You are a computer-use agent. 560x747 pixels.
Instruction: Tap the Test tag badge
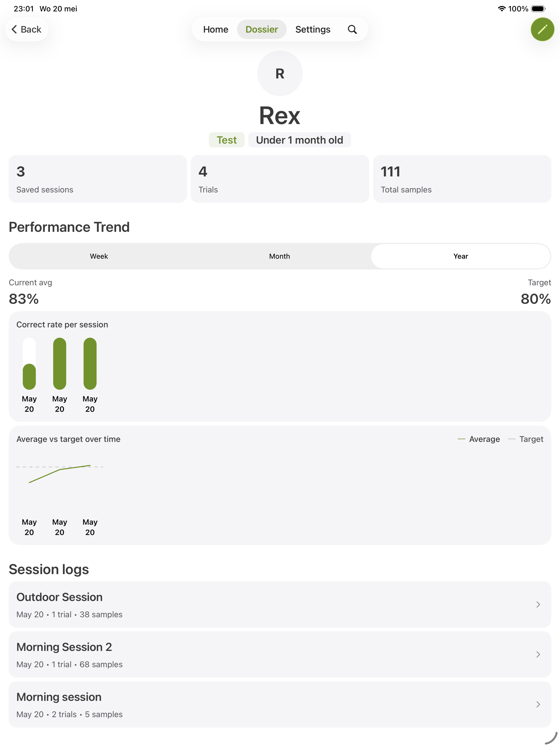[x=227, y=140]
